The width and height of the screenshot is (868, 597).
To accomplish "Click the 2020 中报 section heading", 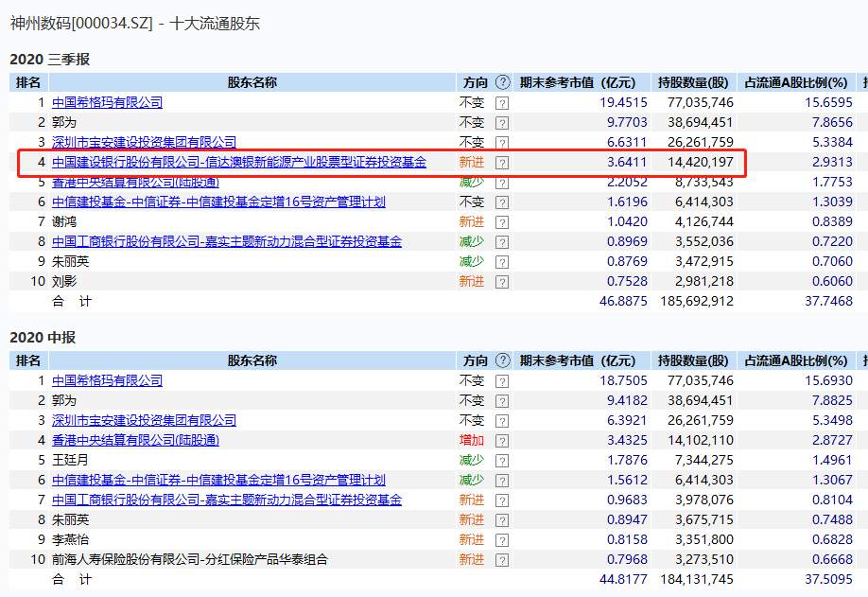I will pos(43,337).
